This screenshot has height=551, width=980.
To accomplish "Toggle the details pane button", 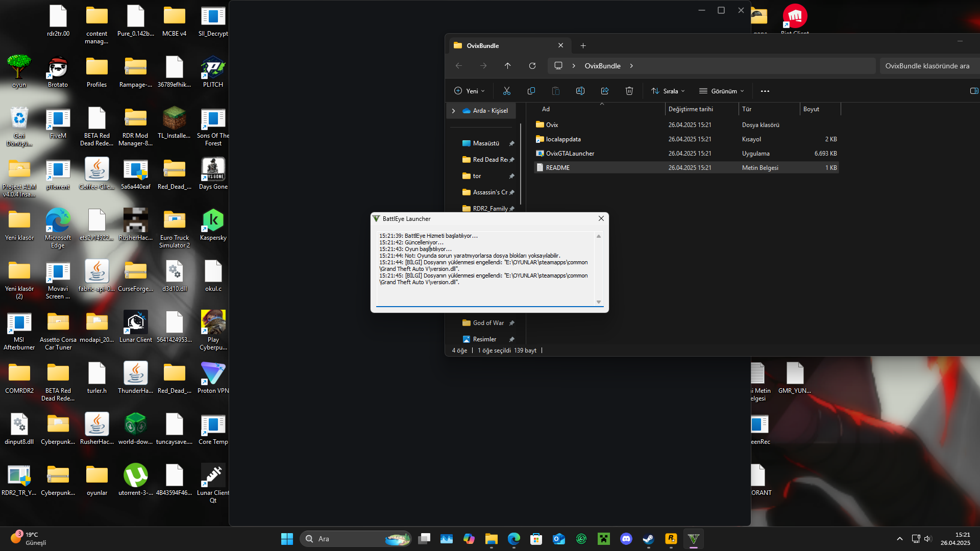I will tap(973, 91).
